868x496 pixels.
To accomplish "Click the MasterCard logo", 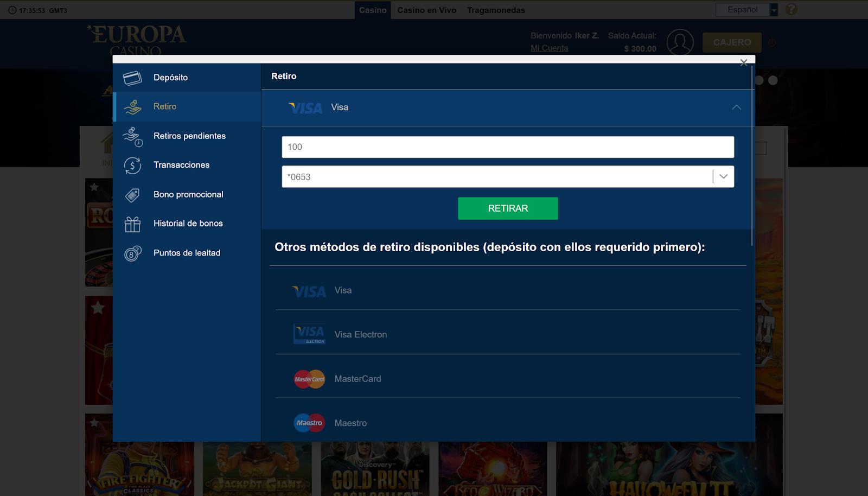I will pos(309,379).
